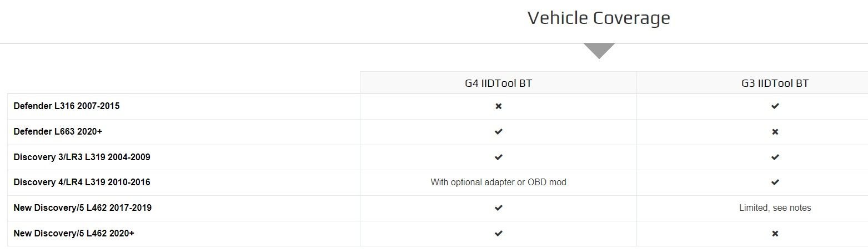Viewport: 868px width, 252px height.
Task: Click the G4 checkmark for Discovery 3/LR3
Action: coord(498,157)
